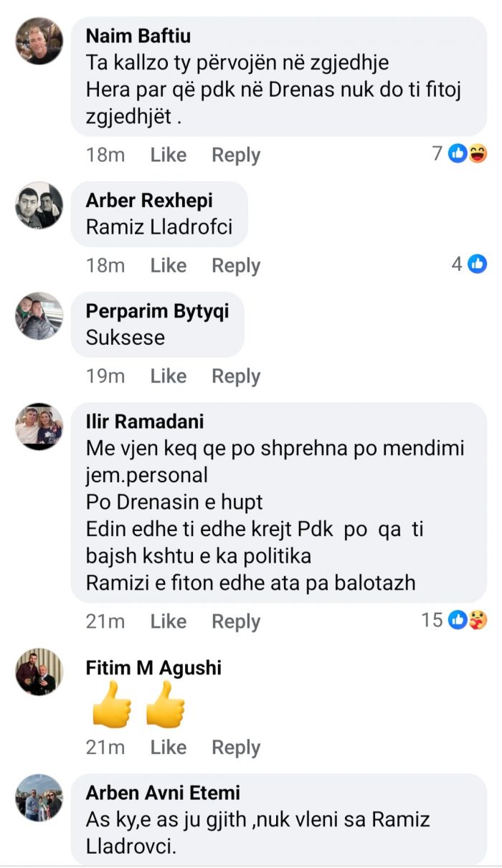The image size is (502, 868).
Task: Like Perparim Bytyqi's Suksese comment
Action: (168, 376)
